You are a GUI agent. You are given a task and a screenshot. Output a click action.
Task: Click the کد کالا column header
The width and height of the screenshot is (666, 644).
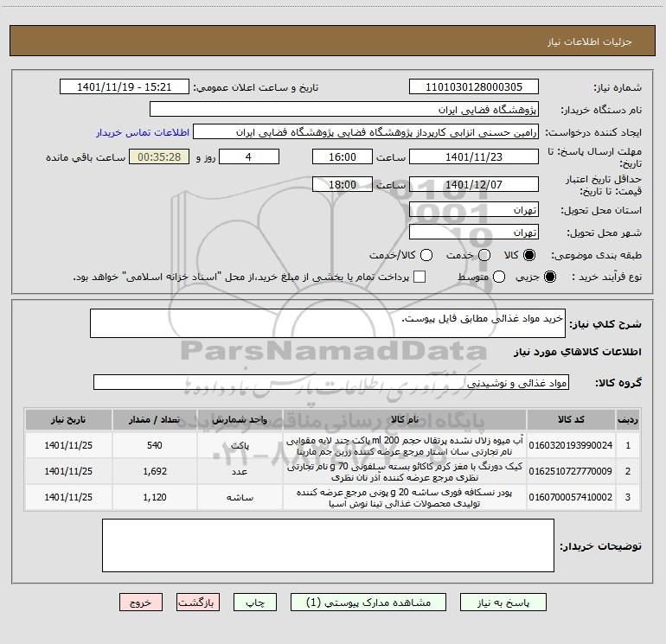pyautogui.click(x=571, y=419)
